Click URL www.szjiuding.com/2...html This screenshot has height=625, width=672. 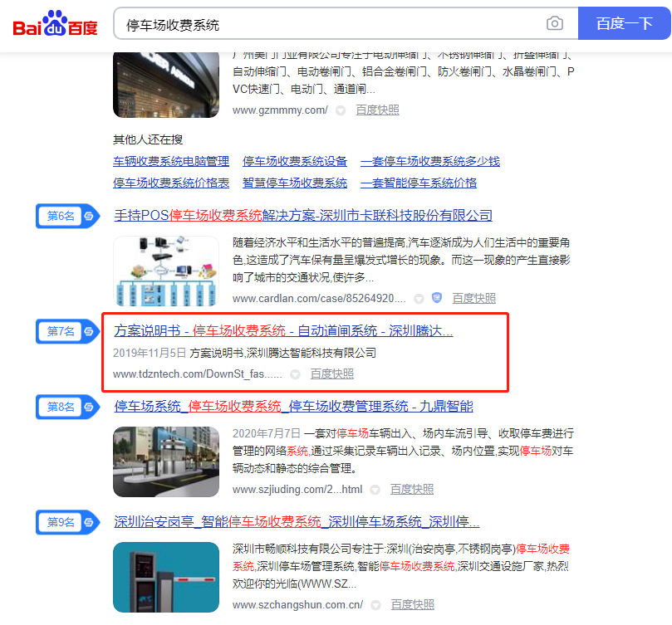[297, 489]
